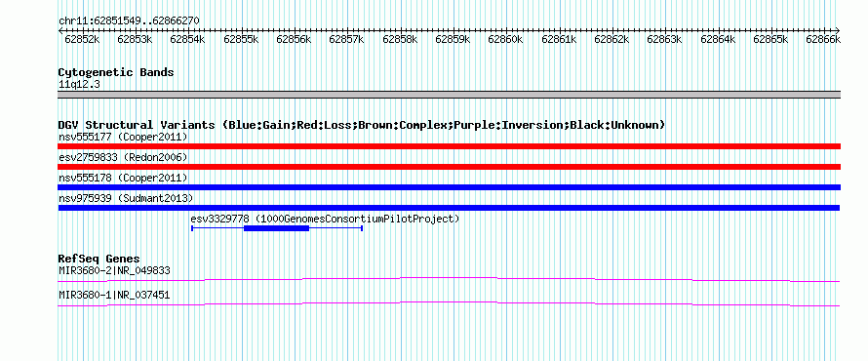868x361 pixels.
Task: Select the Cytogenetic Bands track title
Action: pyautogui.click(x=116, y=72)
